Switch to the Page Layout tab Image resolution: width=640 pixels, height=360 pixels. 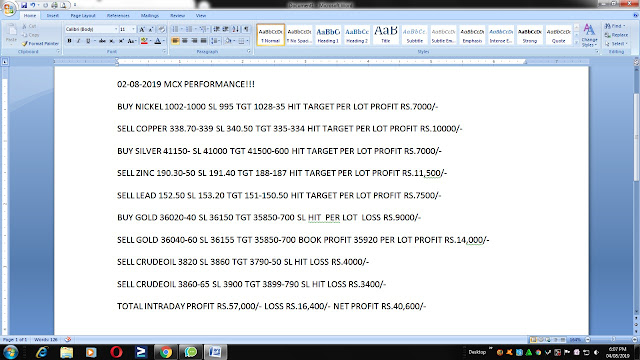pos(83,16)
